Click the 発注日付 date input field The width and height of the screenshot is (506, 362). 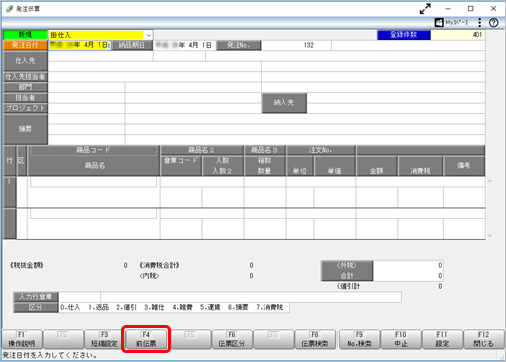pyautogui.click(x=80, y=45)
